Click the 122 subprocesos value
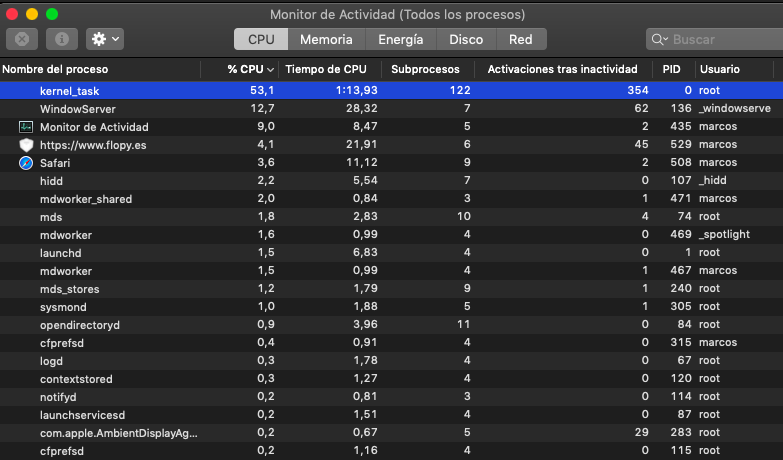This screenshot has width=783, height=460. click(x=460, y=90)
